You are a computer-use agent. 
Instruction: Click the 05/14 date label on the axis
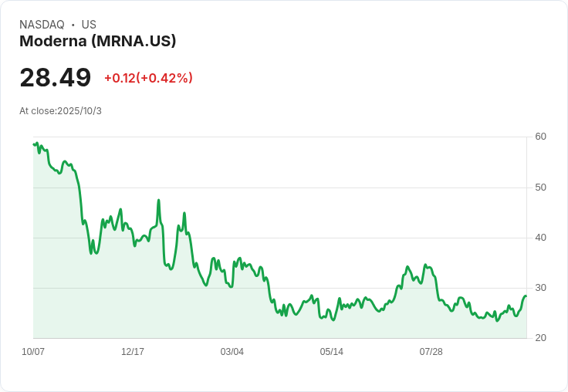[331, 352]
